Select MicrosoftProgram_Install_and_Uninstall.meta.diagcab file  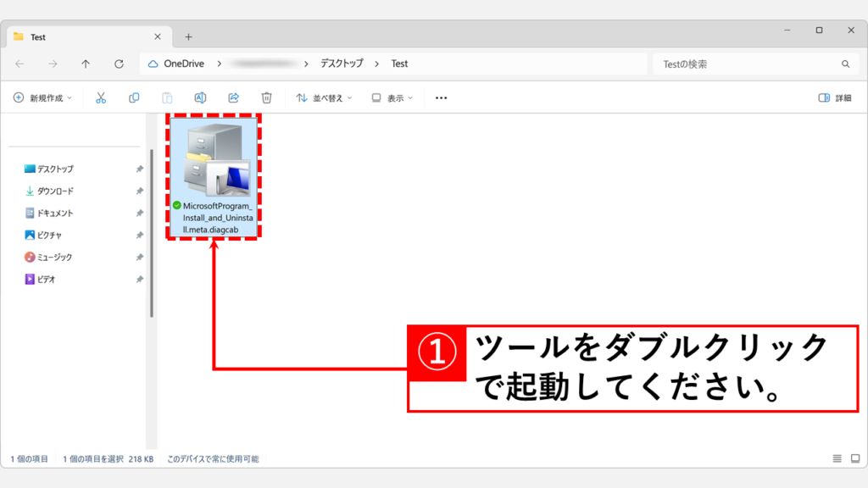(214, 176)
